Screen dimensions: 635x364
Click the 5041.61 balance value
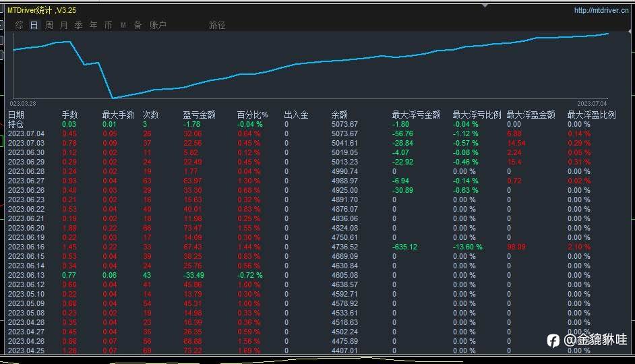[x=344, y=143]
